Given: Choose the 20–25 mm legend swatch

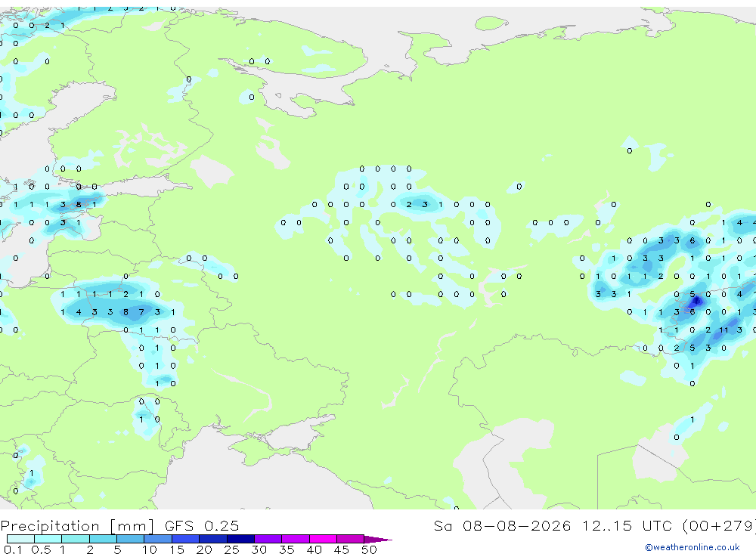Looking at the screenshot, I should (x=213, y=539).
